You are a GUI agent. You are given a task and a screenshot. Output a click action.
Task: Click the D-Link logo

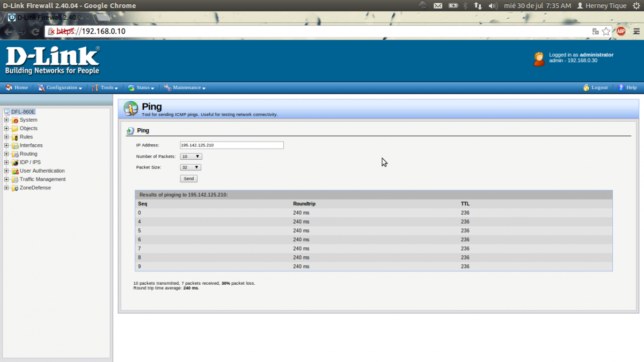pyautogui.click(x=52, y=60)
